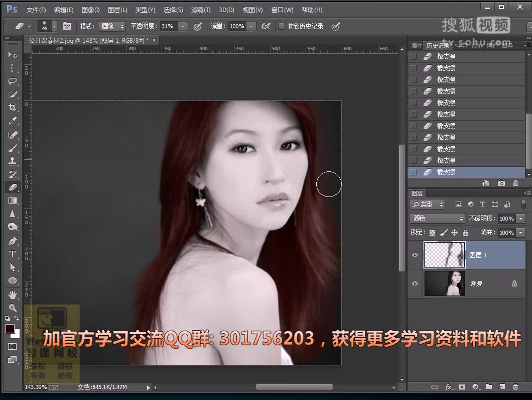The image size is (532, 400).
Task: Toggle Quick Mask mode icon
Action: pyautogui.click(x=12, y=347)
